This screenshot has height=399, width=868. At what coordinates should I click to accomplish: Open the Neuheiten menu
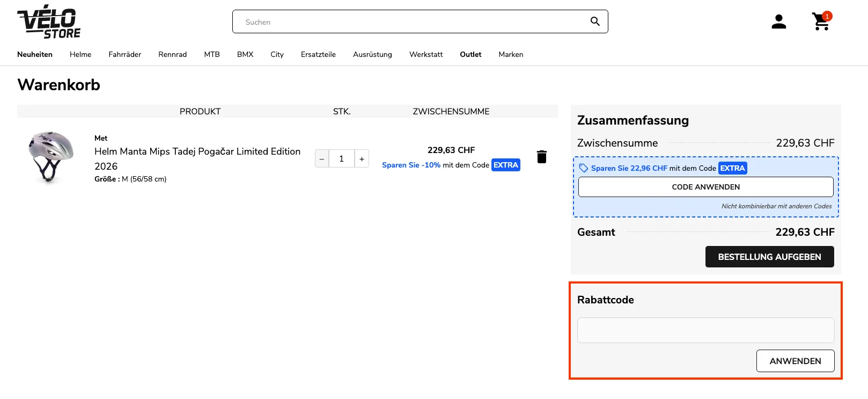35,54
